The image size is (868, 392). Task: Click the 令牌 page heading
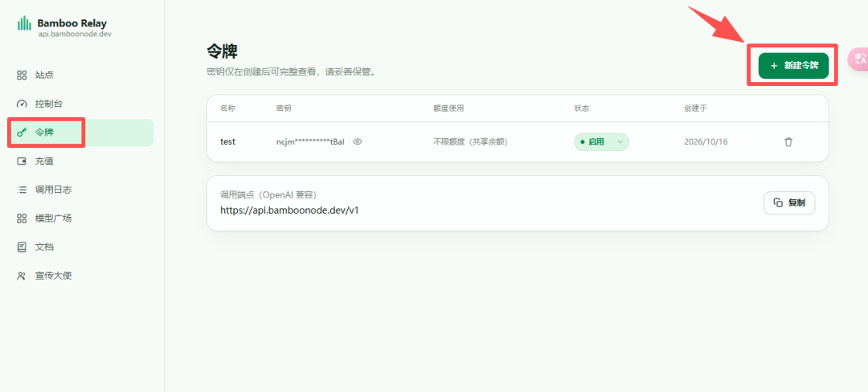pyautogui.click(x=222, y=51)
